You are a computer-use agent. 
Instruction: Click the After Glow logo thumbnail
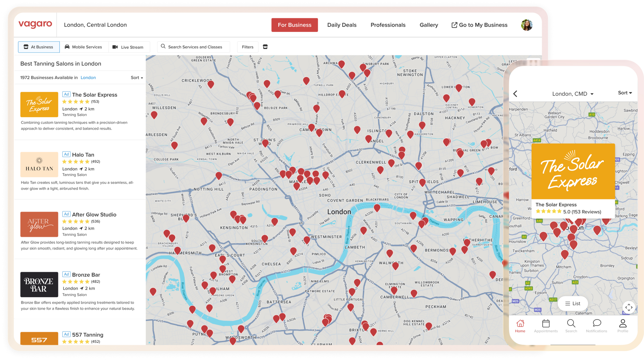tap(39, 224)
